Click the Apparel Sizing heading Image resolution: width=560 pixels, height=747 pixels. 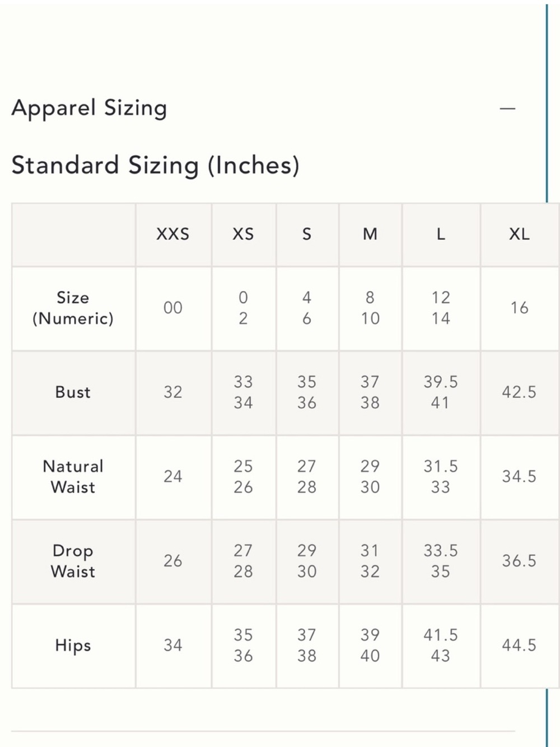point(90,108)
